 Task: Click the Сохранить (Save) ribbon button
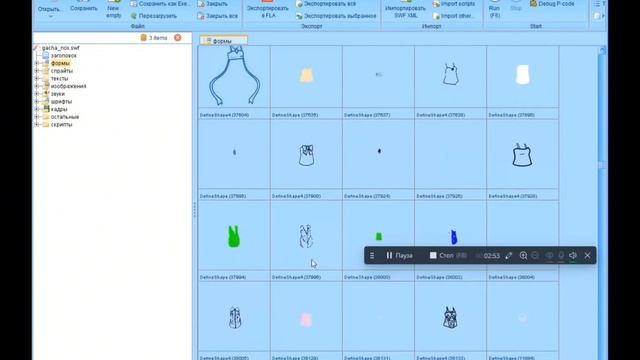[x=84, y=7]
